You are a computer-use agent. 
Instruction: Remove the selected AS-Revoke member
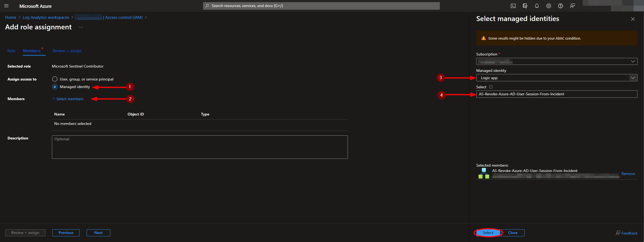click(628, 174)
